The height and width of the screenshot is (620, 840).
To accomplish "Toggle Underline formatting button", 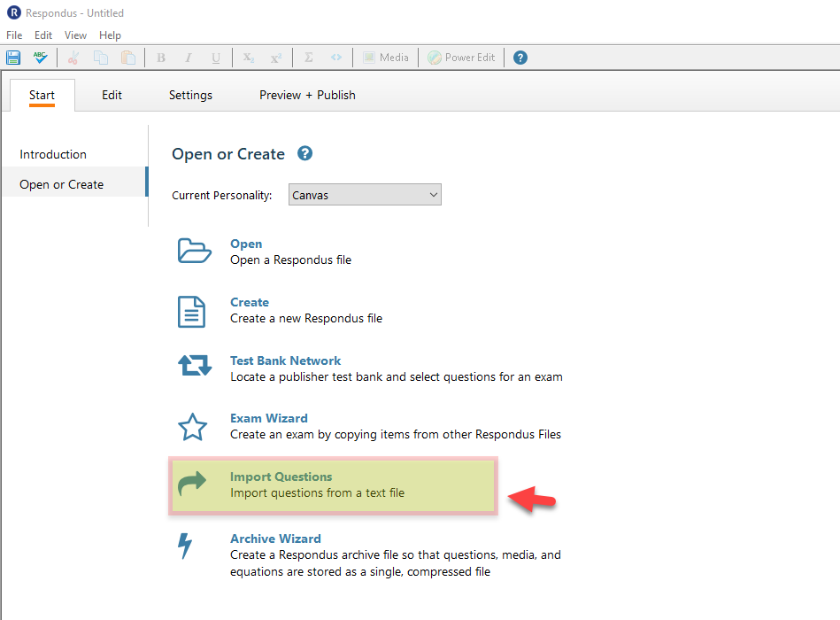I will click(216, 58).
